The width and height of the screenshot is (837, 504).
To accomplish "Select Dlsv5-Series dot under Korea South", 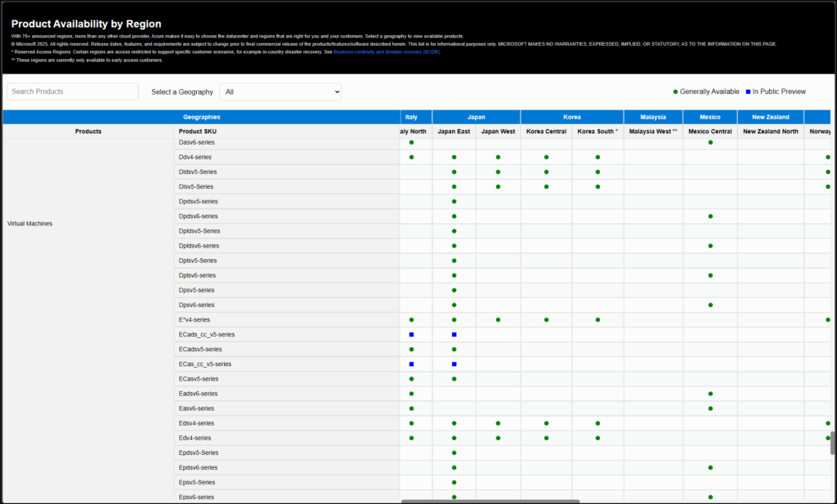I will coord(598,187).
